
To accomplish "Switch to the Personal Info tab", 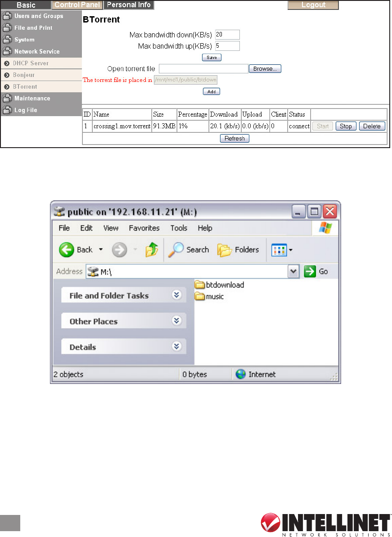I will tap(129, 5).
